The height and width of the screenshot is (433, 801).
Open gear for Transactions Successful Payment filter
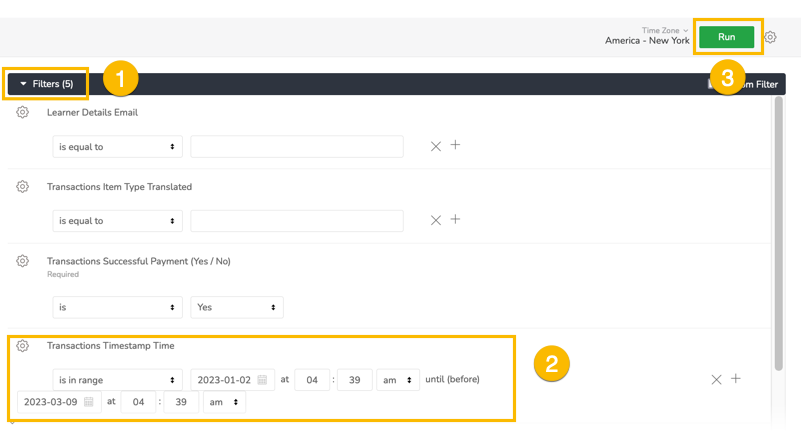click(22, 261)
